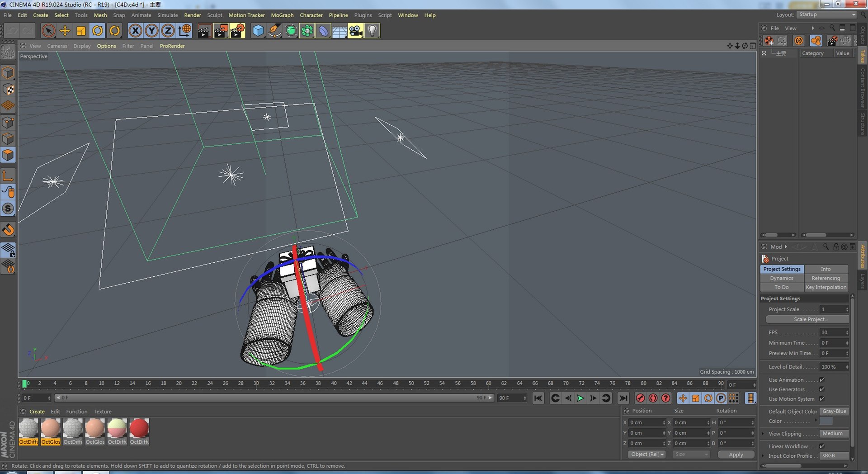Screen dimensions: 868x474
Task: Switch to the Key Interpolation tab
Action: (826, 287)
